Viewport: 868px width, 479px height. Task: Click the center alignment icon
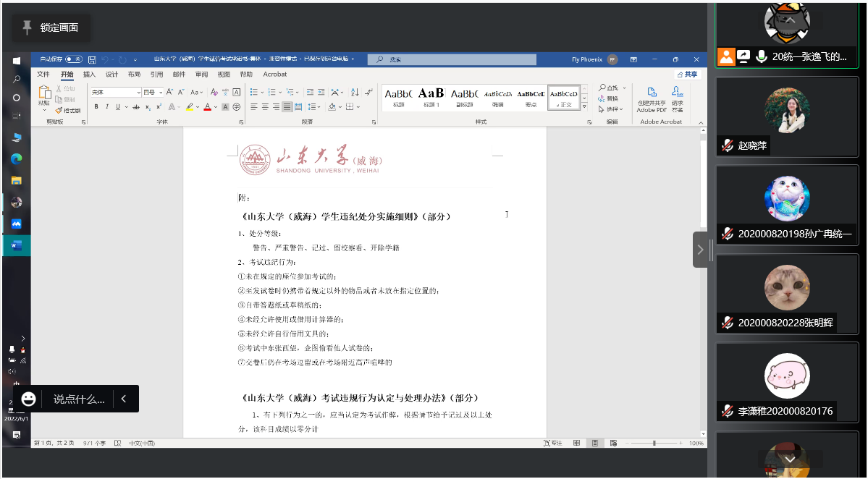[x=266, y=106]
